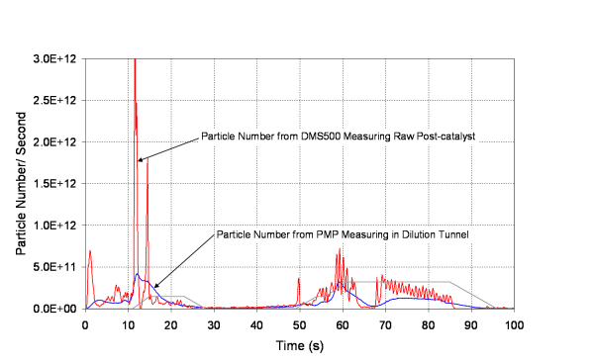The height and width of the screenshot is (364, 594).
Task: Click the x-axis tick label 60
Action: tap(343, 325)
